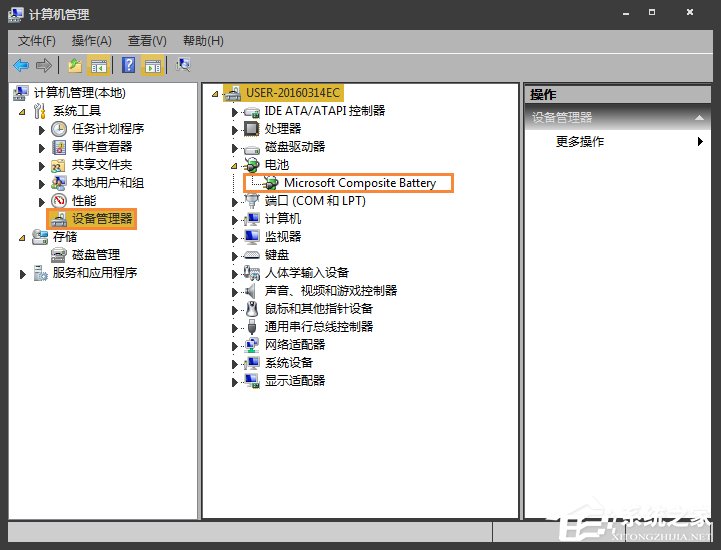Open 更多操作 submenu in actions pane
Viewport: 721px width, 550px height.
(x=618, y=141)
